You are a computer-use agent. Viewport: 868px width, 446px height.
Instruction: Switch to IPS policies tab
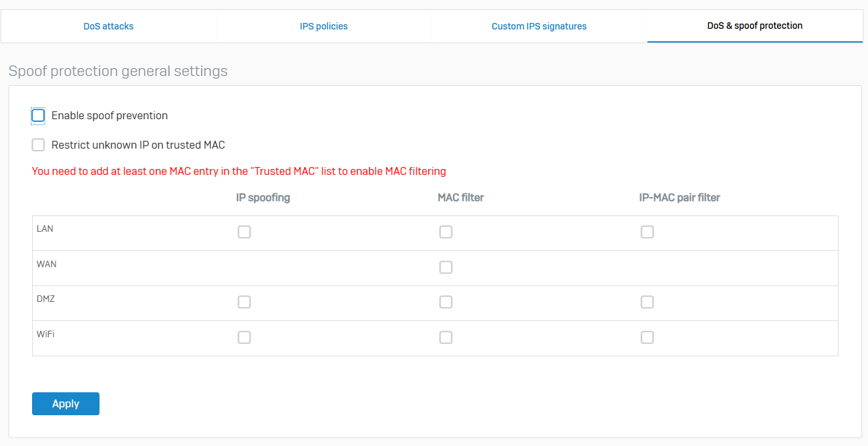pos(324,26)
